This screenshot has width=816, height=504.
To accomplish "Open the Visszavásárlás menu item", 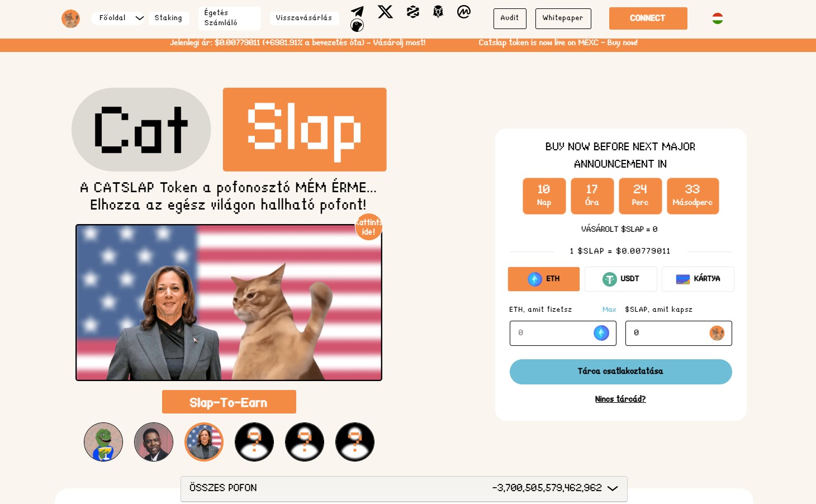I will click(x=304, y=18).
